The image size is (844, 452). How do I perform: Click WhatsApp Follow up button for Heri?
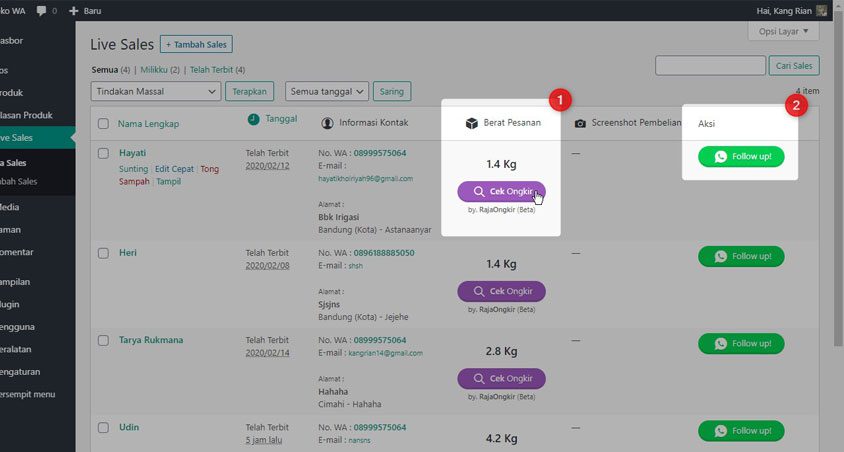point(741,257)
